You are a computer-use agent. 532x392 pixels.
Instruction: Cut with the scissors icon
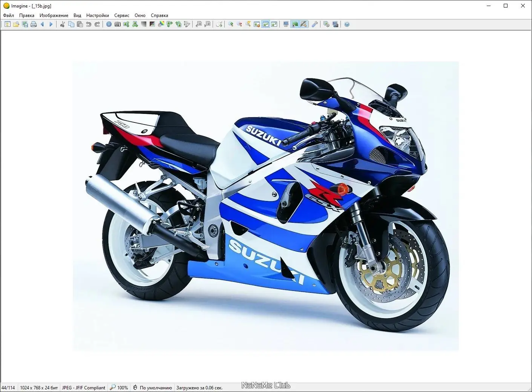click(63, 24)
